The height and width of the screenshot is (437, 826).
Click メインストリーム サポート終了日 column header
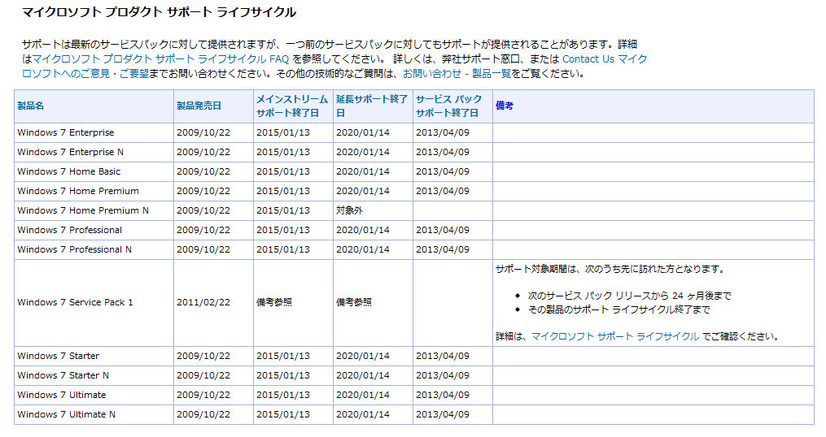(292, 106)
